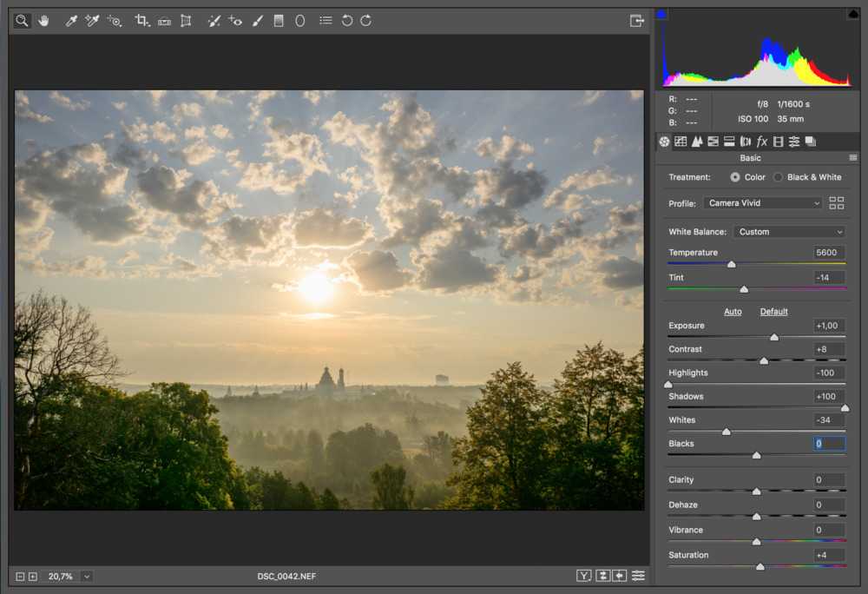Activate the Crop tool
The width and height of the screenshot is (868, 594).
(141, 21)
